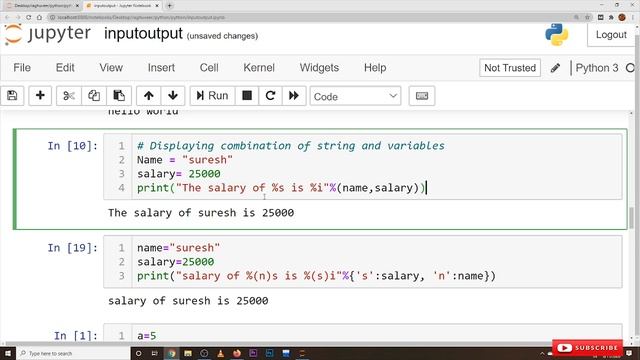
Task: Open the File menu
Action: [x=22, y=68]
